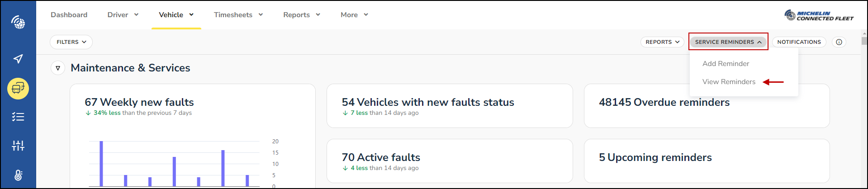Click the info icon beside Notifications
This screenshot has height=189, width=868.
pos(839,42)
